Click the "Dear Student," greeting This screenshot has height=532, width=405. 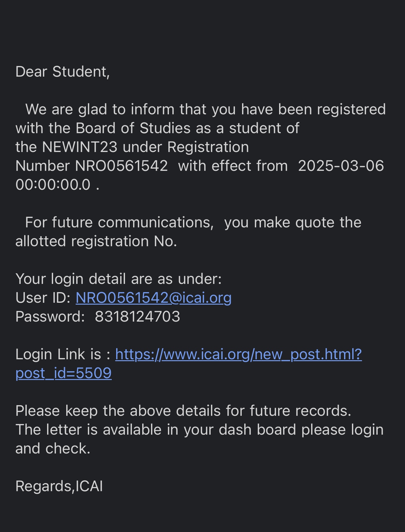(x=62, y=72)
